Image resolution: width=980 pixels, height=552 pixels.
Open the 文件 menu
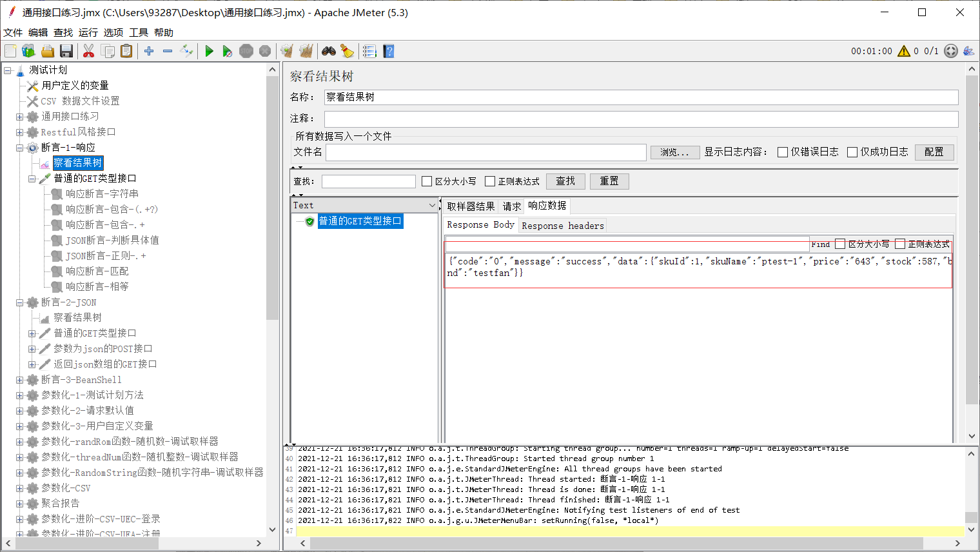[x=13, y=32]
